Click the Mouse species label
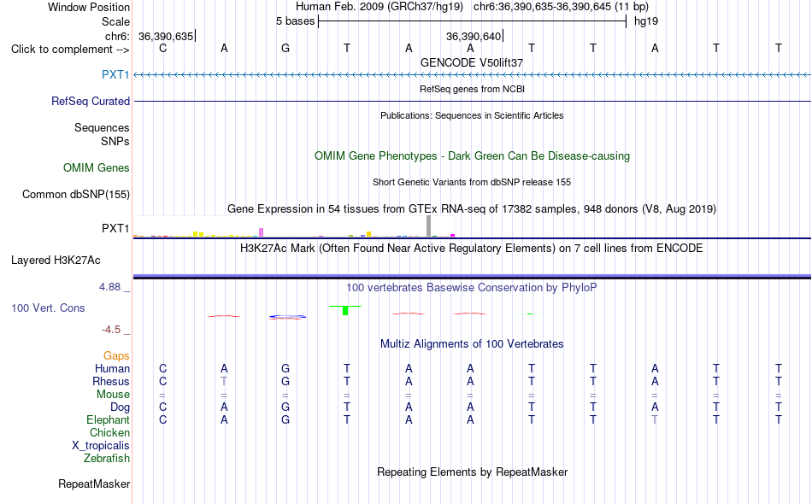 (113, 395)
